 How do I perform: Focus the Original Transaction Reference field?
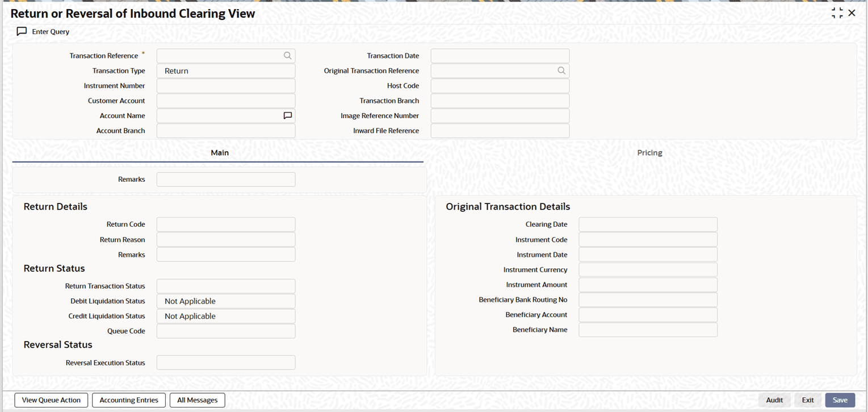500,71
